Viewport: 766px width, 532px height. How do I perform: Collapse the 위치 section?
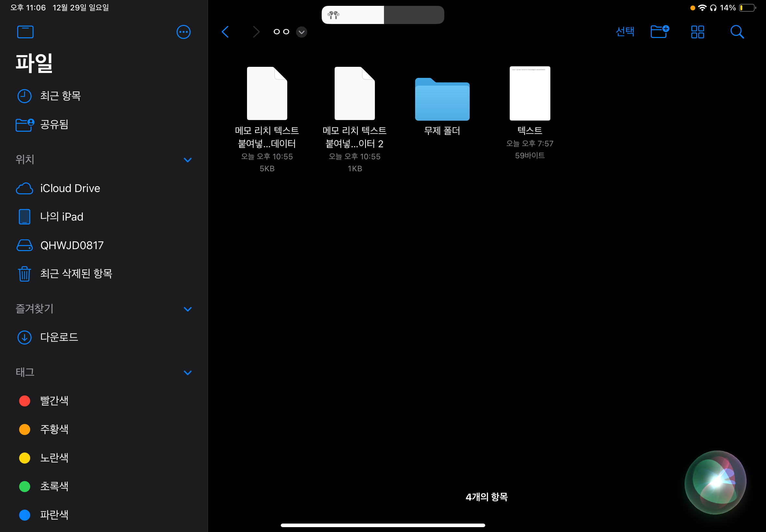188,160
